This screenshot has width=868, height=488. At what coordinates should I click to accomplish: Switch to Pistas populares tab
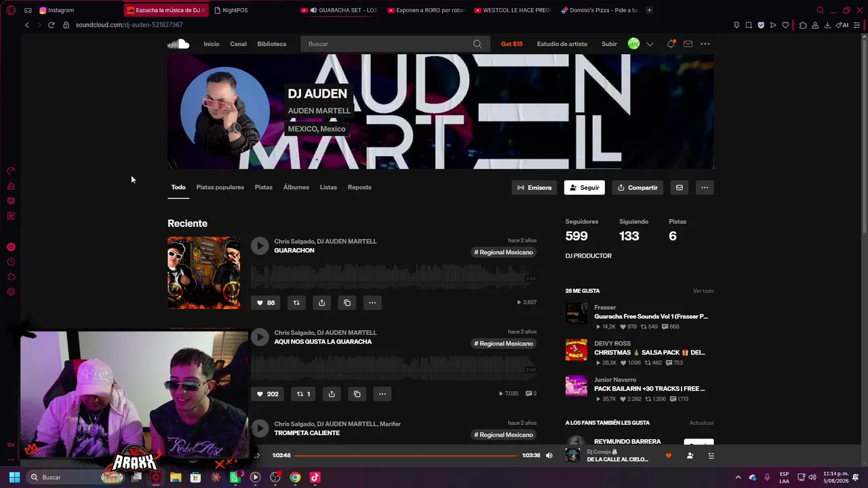coord(220,187)
